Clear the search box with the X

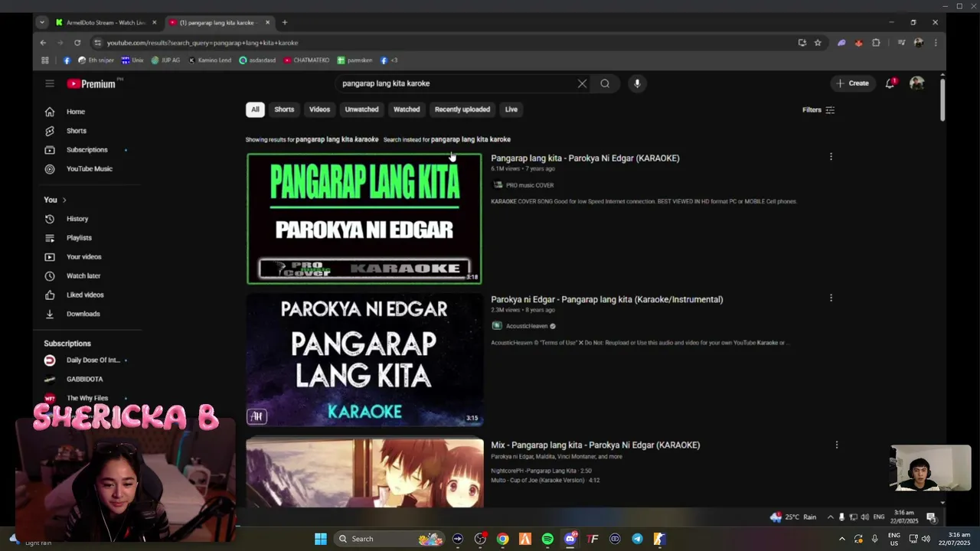coord(582,83)
